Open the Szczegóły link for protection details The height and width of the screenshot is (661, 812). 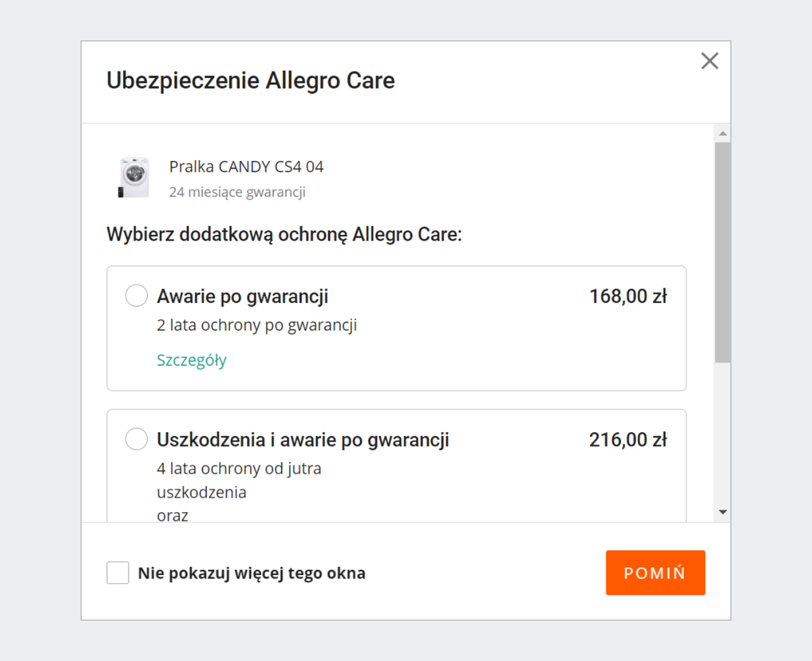[x=191, y=361]
